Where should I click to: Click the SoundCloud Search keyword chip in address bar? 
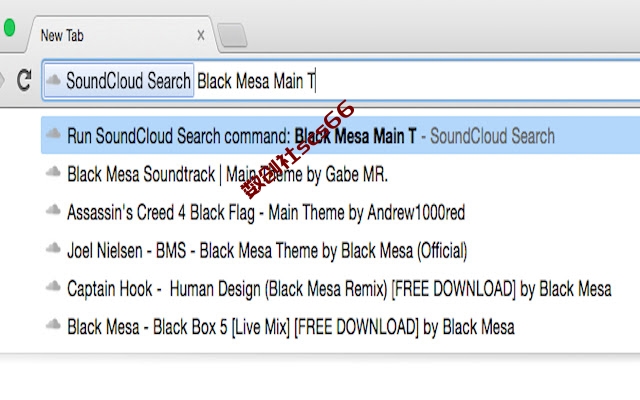[119, 80]
